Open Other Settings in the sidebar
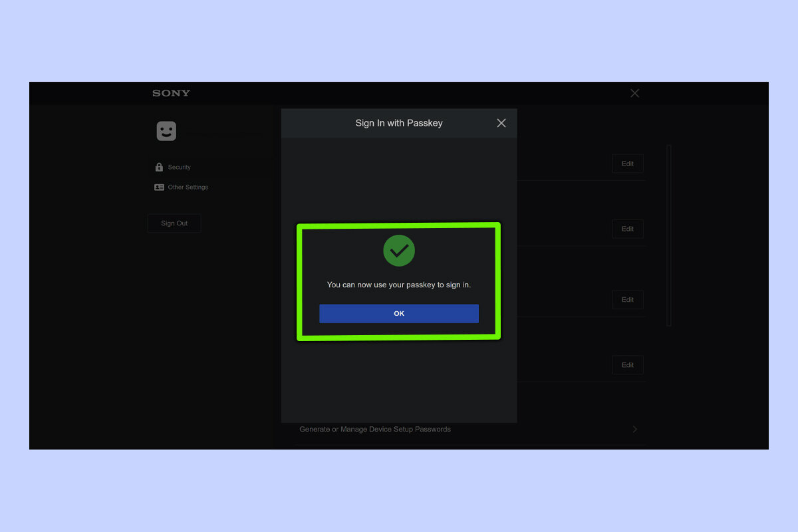 (182, 188)
